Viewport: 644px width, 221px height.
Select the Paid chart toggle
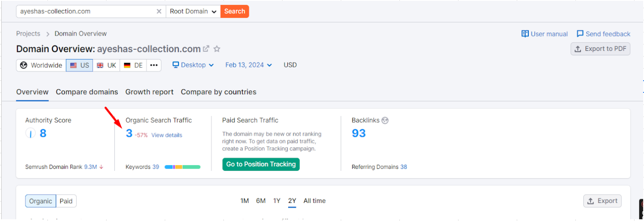point(66,201)
